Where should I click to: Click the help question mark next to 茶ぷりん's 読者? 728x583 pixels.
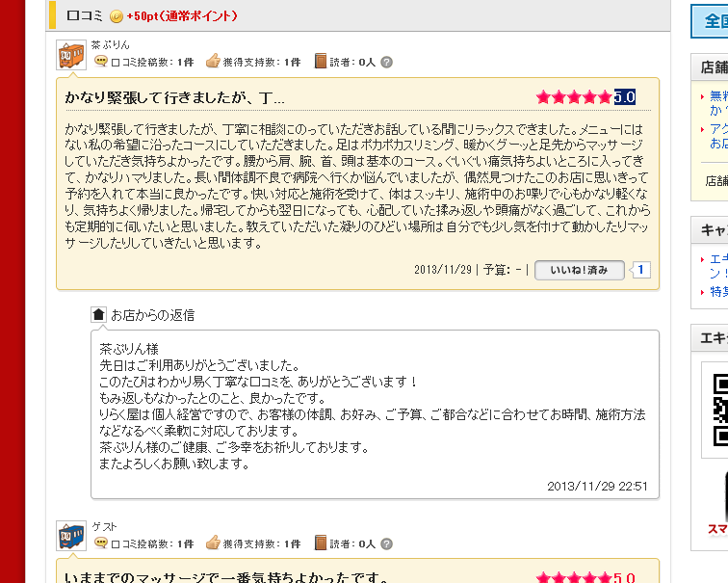coord(386,63)
